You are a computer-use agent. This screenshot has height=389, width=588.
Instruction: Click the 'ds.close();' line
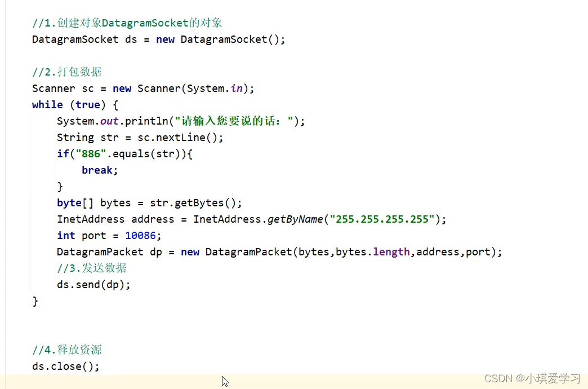pos(66,366)
